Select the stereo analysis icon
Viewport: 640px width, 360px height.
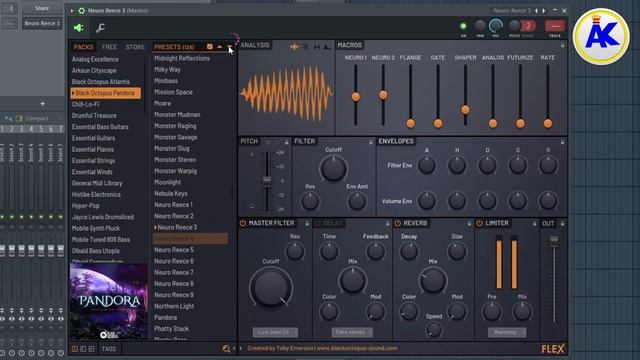pyautogui.click(x=317, y=47)
